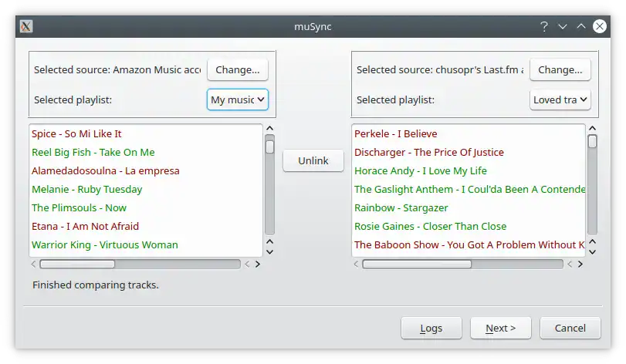This screenshot has width=626, height=364.
Task: Maximize window using the up chevron
Action: [581, 26]
